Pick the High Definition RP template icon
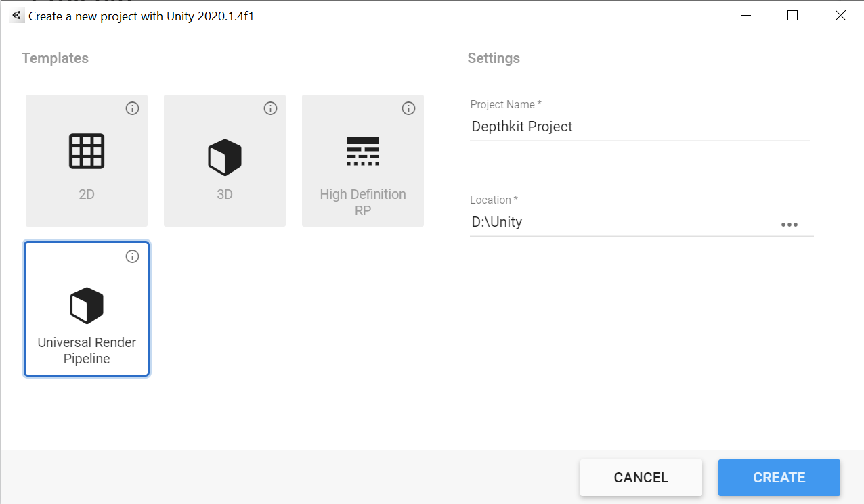864x504 pixels. point(362,152)
